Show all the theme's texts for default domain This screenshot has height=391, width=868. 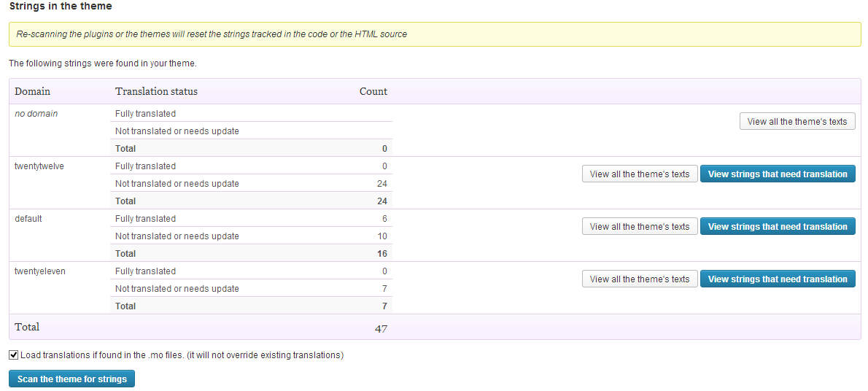point(639,227)
